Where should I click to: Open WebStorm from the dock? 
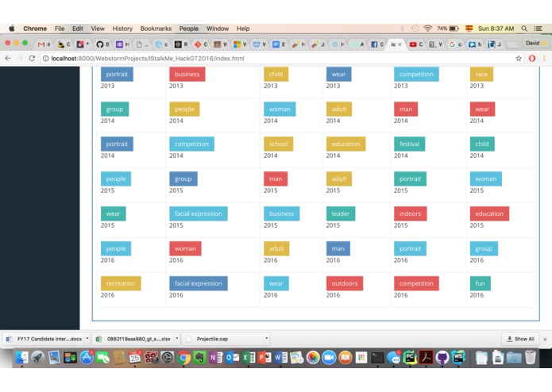tap(458, 358)
